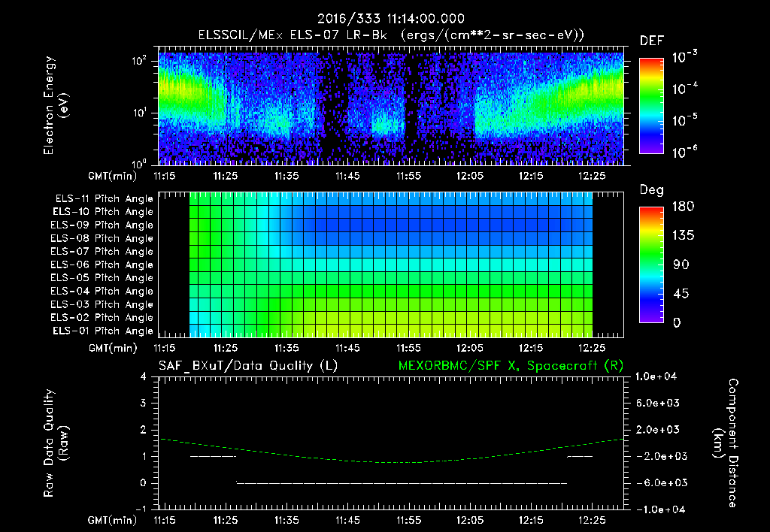The height and width of the screenshot is (532, 770).
Task: Click the 11:55 tick on the data quality time axis
Action: tap(408, 520)
